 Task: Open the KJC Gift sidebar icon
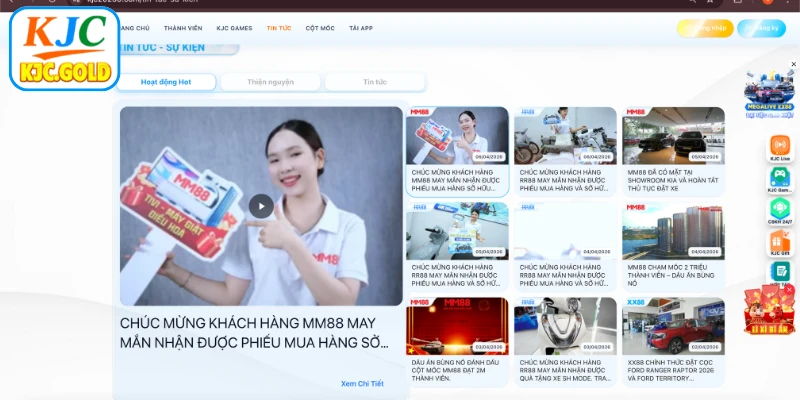click(x=780, y=242)
